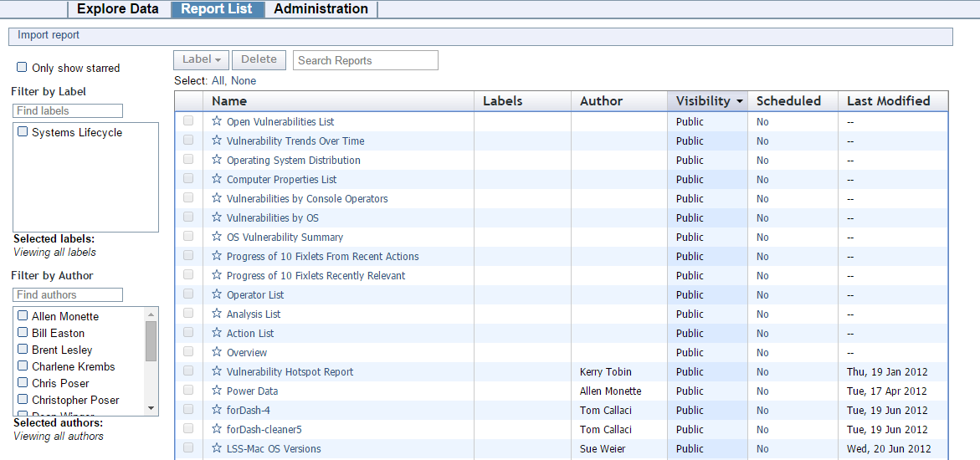Check Bill Easton author filter

pyautogui.click(x=23, y=333)
